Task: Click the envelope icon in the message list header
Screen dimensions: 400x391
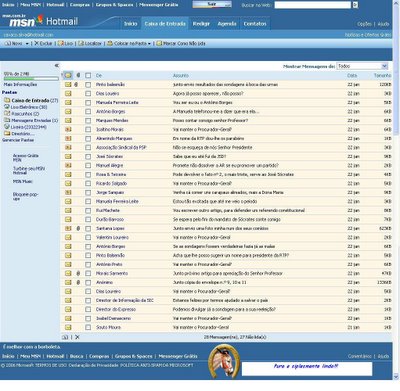Action: (x=68, y=76)
